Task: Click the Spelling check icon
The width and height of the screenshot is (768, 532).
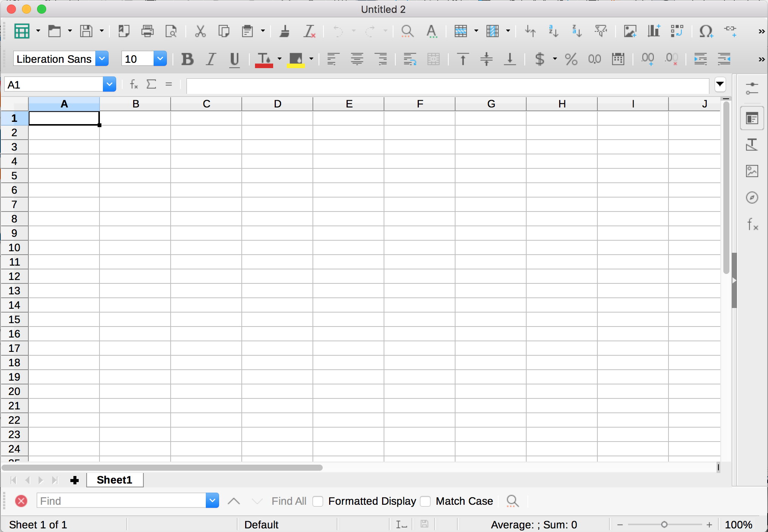Action: 432,31
